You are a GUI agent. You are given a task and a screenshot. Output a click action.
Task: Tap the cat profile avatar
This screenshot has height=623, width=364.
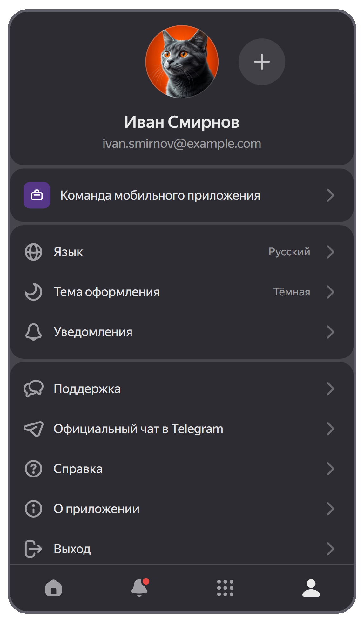point(182,62)
